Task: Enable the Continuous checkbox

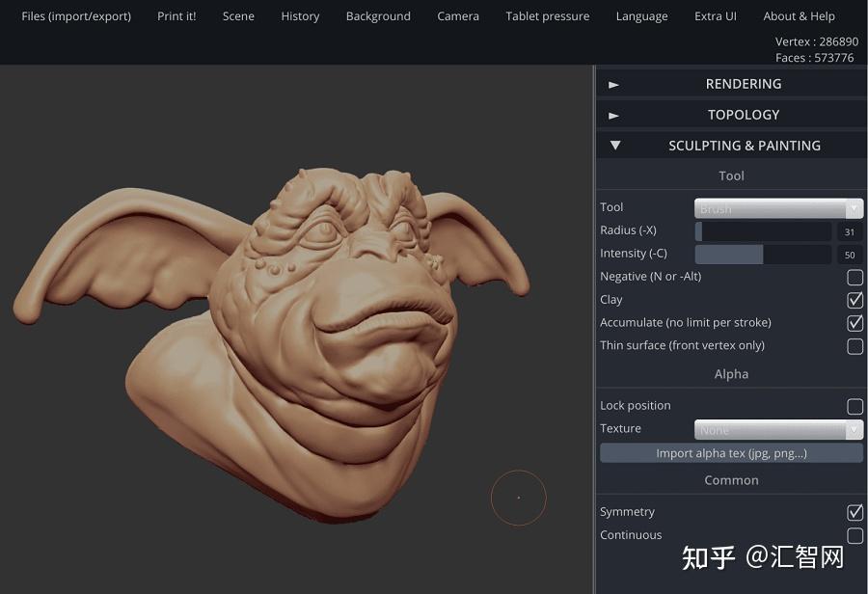Action: tap(854, 535)
